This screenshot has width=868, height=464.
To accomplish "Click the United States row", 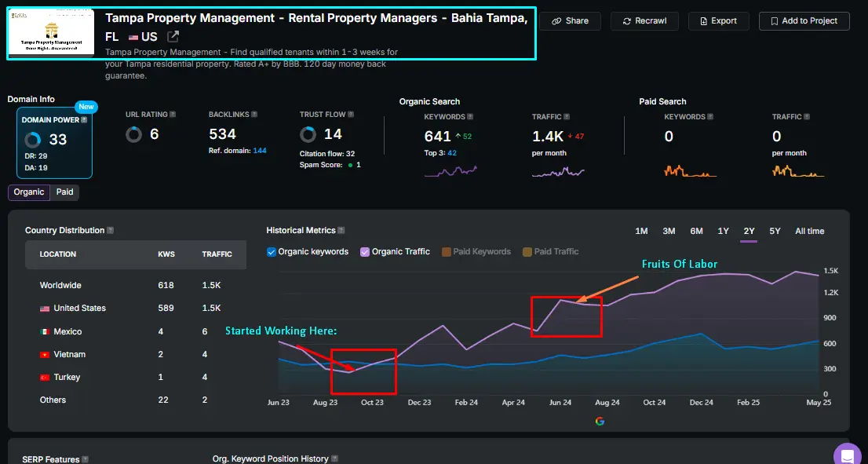I will click(x=136, y=309).
